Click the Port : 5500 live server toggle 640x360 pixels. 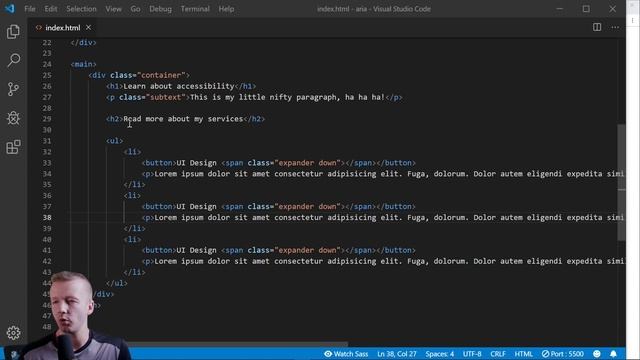[562, 354]
